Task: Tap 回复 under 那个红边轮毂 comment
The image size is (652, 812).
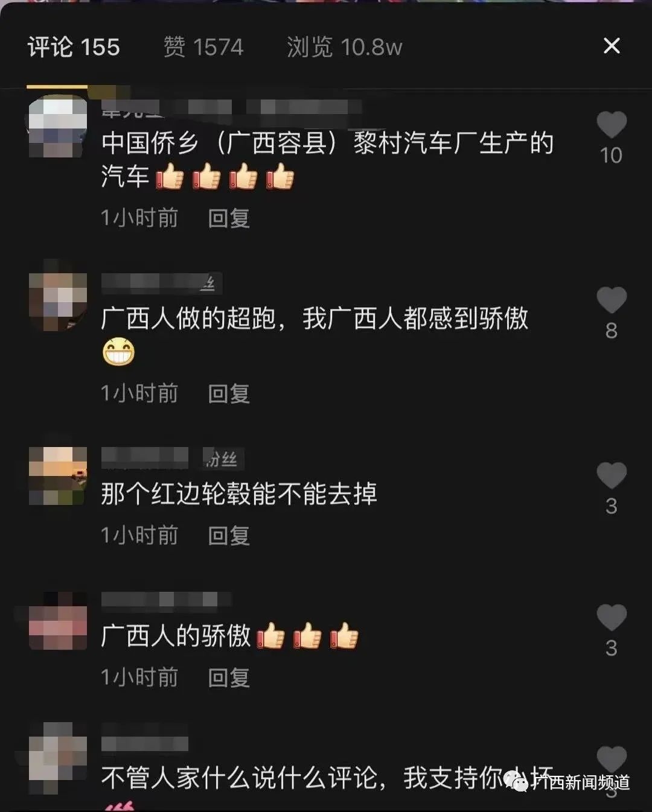Action: [229, 536]
